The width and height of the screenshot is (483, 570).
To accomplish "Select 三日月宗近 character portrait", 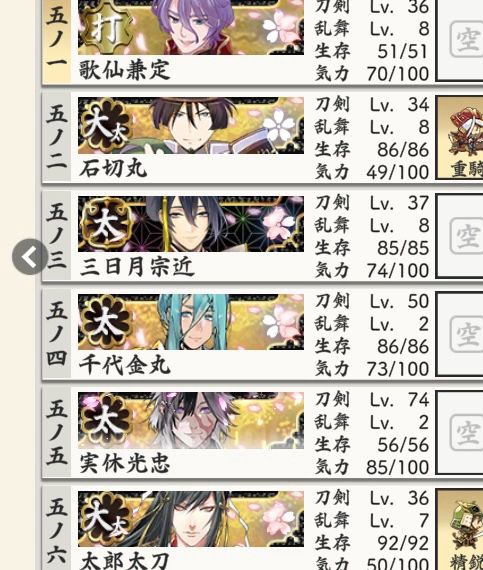I will (x=191, y=224).
